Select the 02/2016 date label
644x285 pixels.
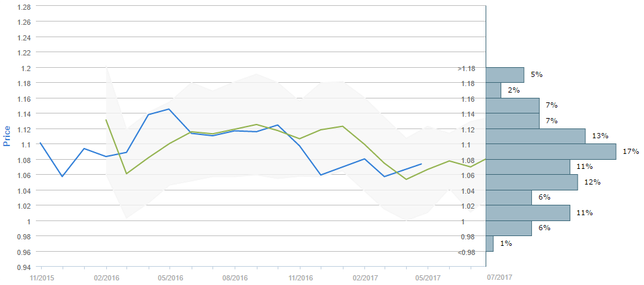106,277
